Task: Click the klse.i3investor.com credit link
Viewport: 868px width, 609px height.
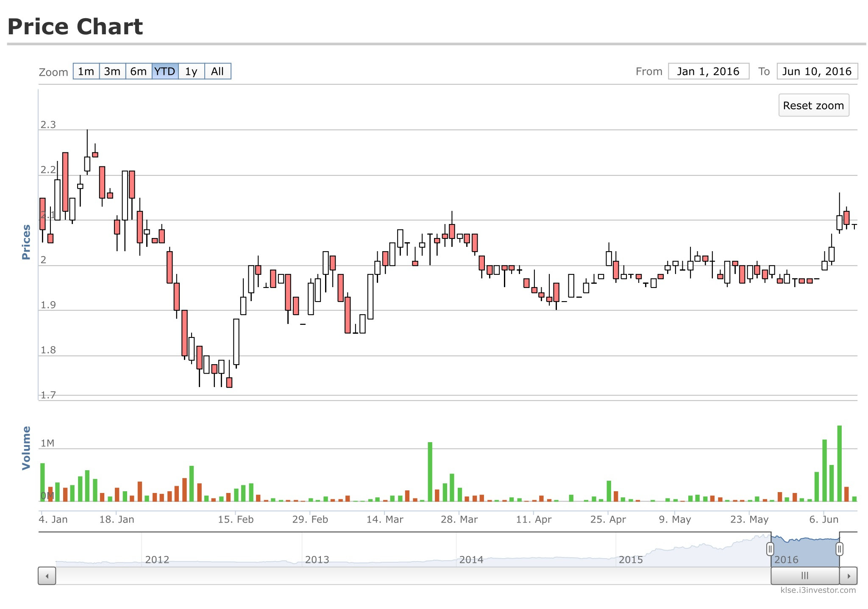Action: (x=818, y=590)
